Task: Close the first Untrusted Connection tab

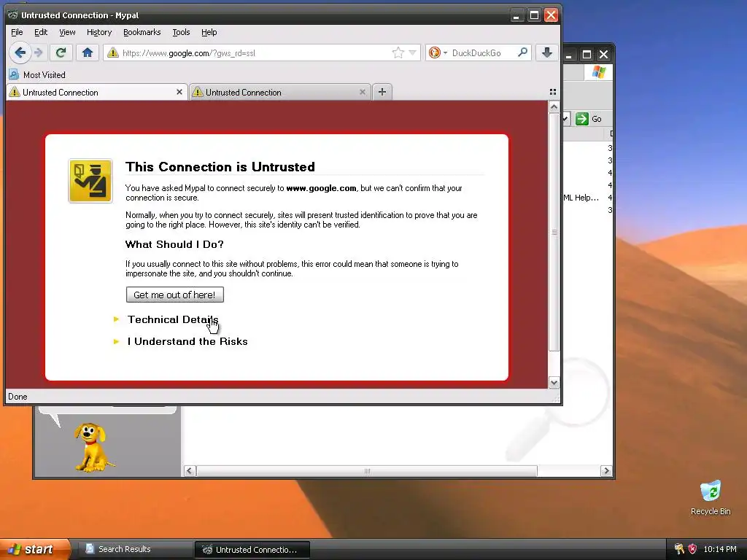Action: coord(179,92)
